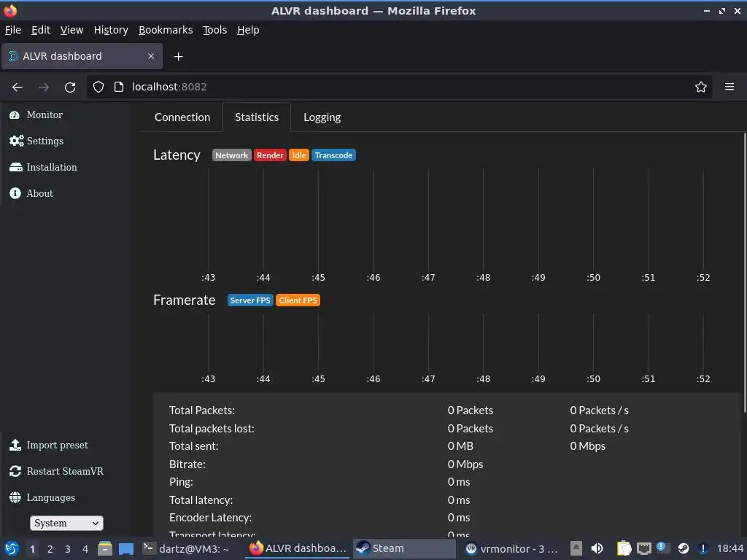Image resolution: width=747 pixels, height=560 pixels.
Task: Click the network monitor tray icon
Action: coord(643,548)
